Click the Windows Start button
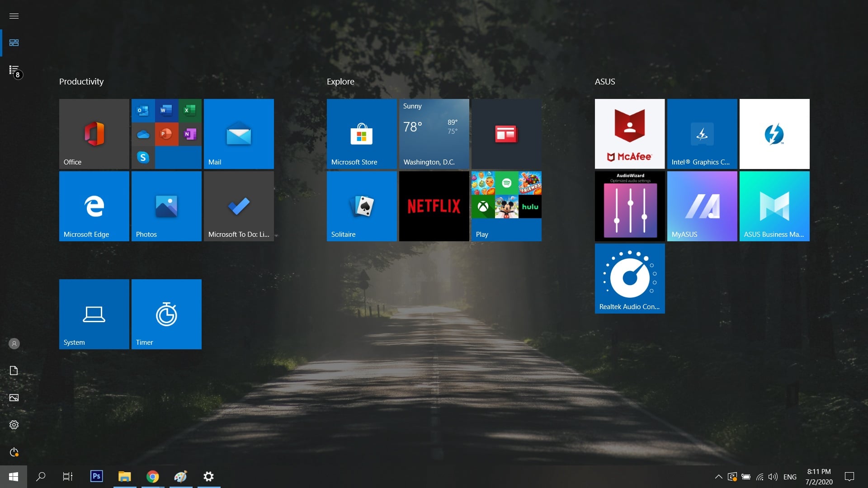Screen dimensions: 868x488 point(14,477)
